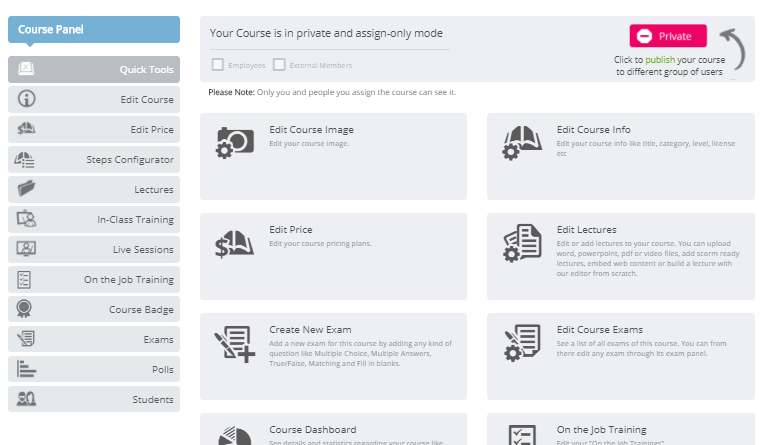The width and height of the screenshot is (761, 445).
Task: Click the On the Job Training card title
Action: point(601,429)
